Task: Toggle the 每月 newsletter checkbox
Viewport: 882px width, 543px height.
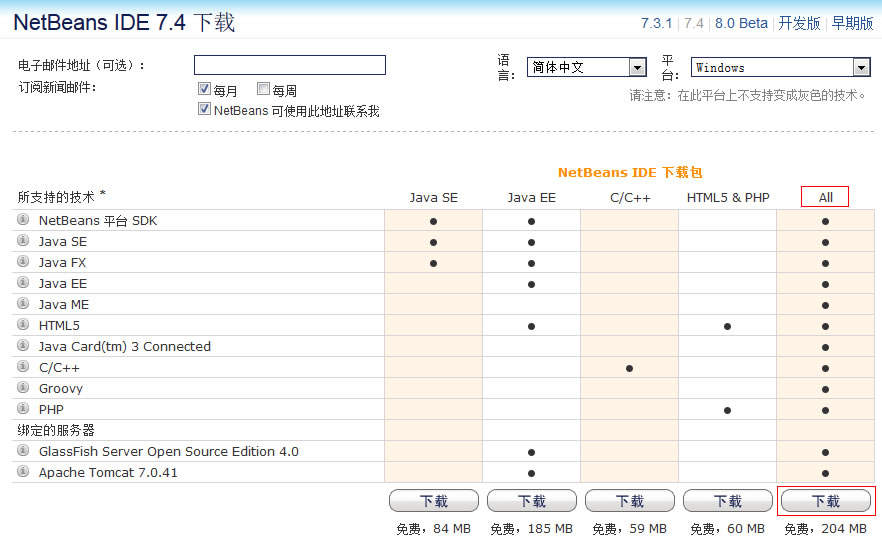Action: [x=204, y=88]
